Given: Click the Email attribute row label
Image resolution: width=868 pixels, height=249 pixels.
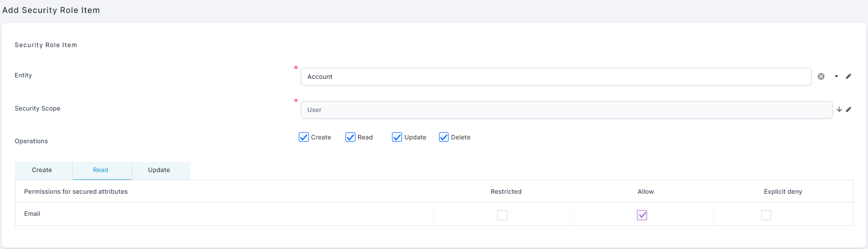Looking at the screenshot, I should (32, 214).
